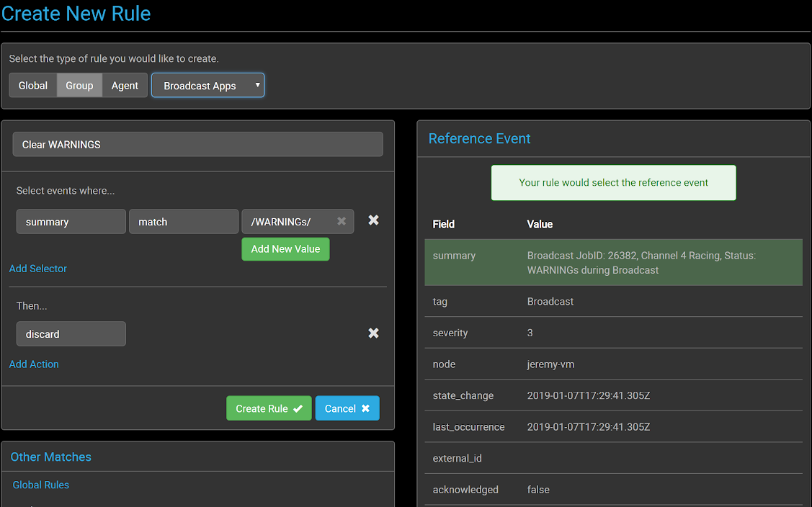Screen dimensions: 812x507
Task: Click the acknowledged field label
Action: (465, 490)
